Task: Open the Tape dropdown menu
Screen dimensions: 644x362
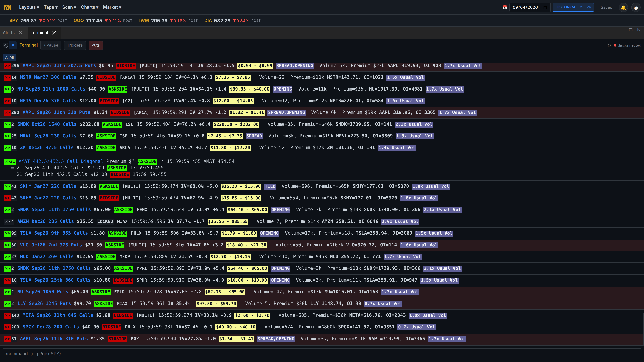Action: click(51, 7)
